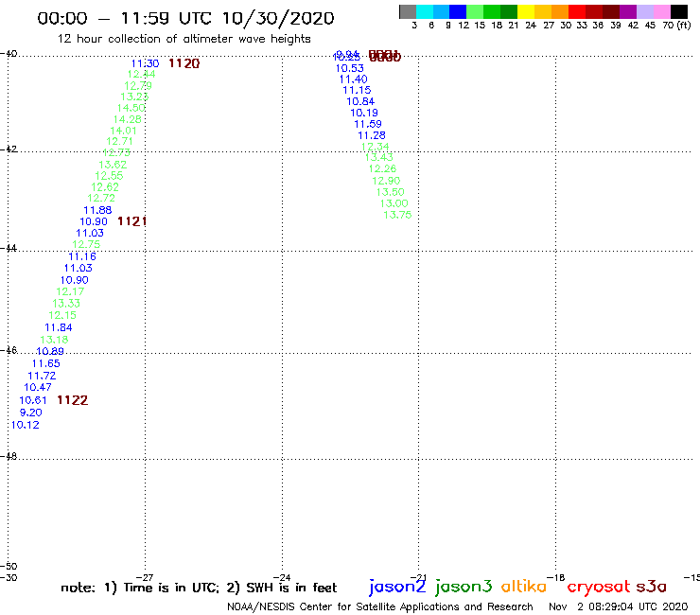The width and height of the screenshot is (700, 615).
Task: Click the pink swatch in the color scale
Action: point(662,11)
